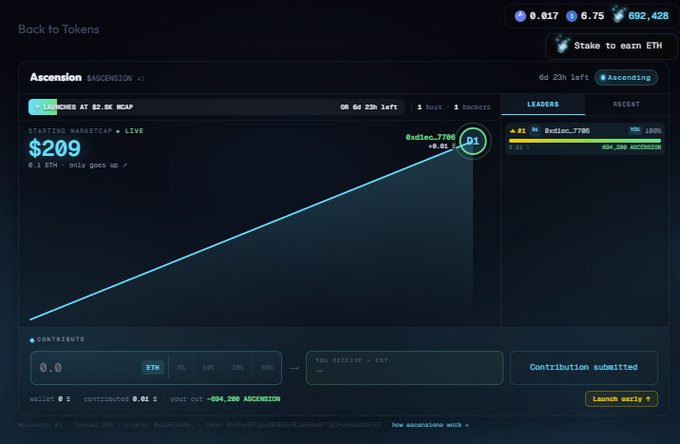Click the green LIVE indicator
The height and width of the screenshot is (444, 680).
[x=130, y=131]
